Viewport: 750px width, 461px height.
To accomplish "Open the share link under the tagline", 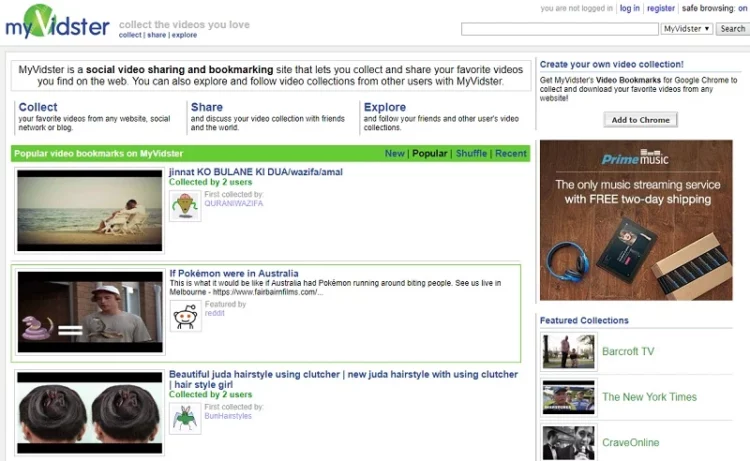I will click(156, 35).
